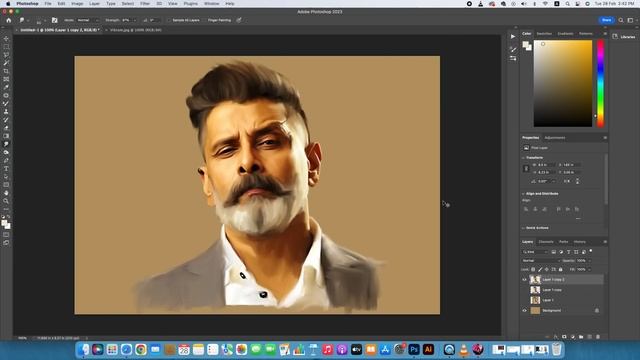
Task: Open the layer blend mode dropdown
Action: click(540, 260)
